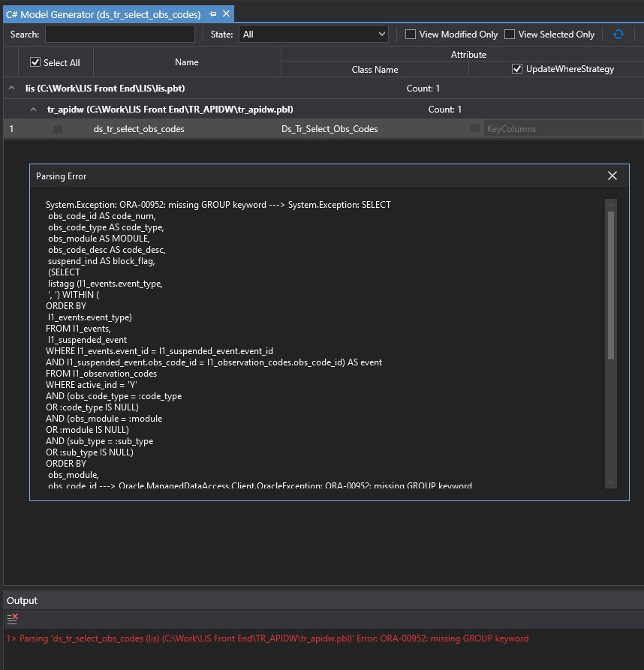Switch to the C# Model Generator tab
Screen dimensions: 644x670
(x=103, y=14)
